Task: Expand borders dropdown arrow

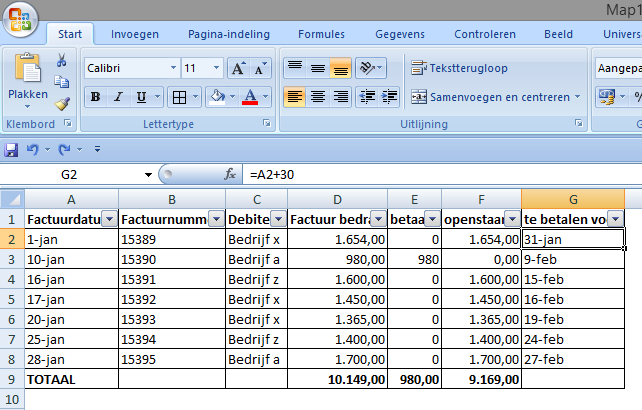Action: pos(195,97)
